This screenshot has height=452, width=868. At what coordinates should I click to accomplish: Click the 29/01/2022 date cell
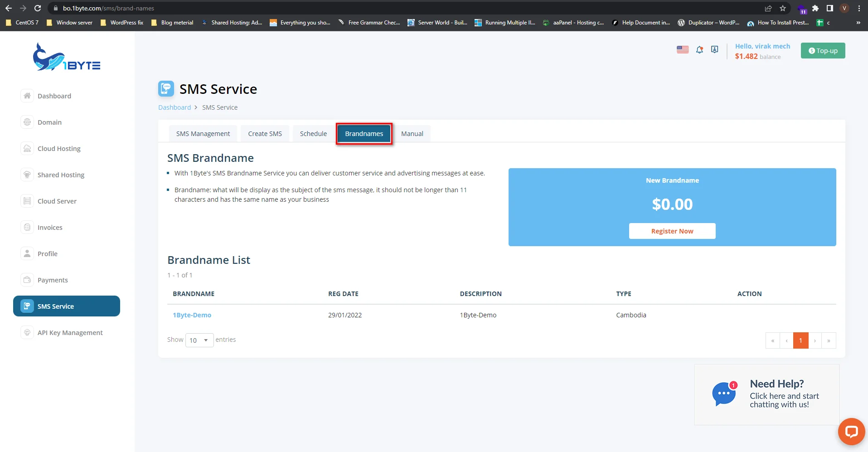(x=345, y=315)
